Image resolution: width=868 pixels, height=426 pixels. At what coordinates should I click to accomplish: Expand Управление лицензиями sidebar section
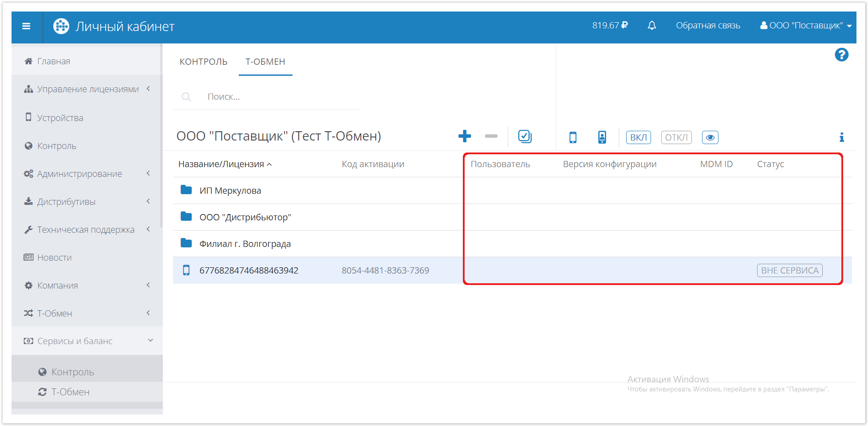pos(87,89)
